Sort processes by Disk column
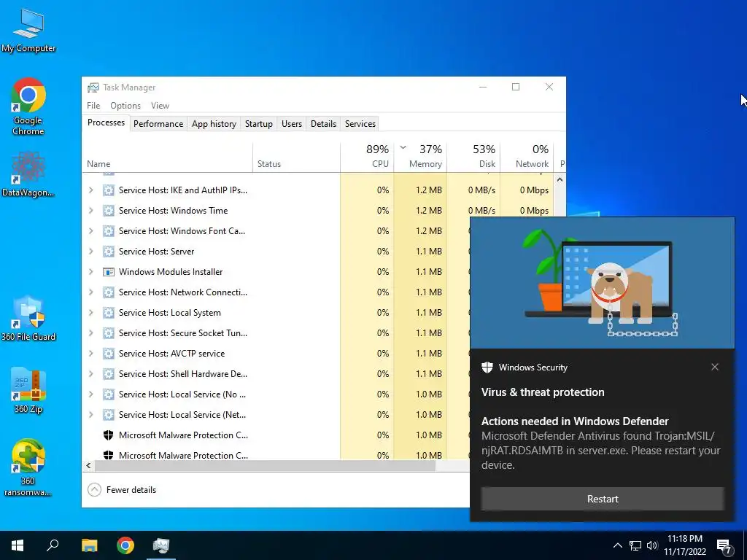The height and width of the screenshot is (560, 747). (473, 157)
